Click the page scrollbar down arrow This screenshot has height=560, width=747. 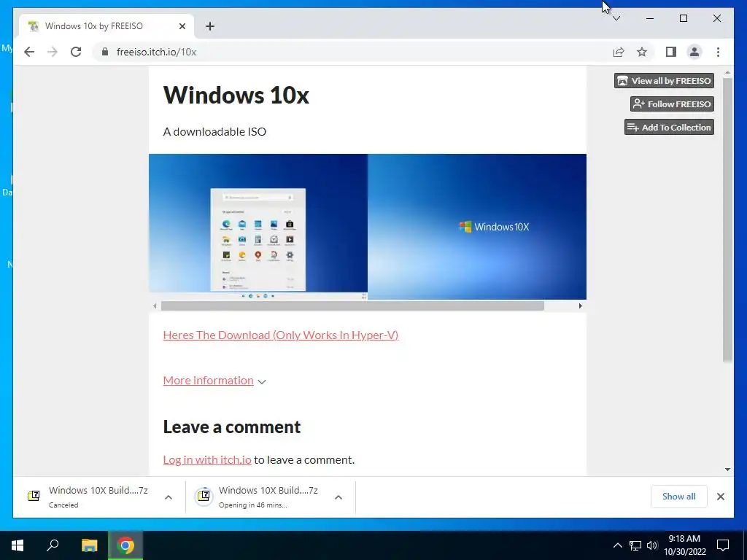tap(727, 470)
